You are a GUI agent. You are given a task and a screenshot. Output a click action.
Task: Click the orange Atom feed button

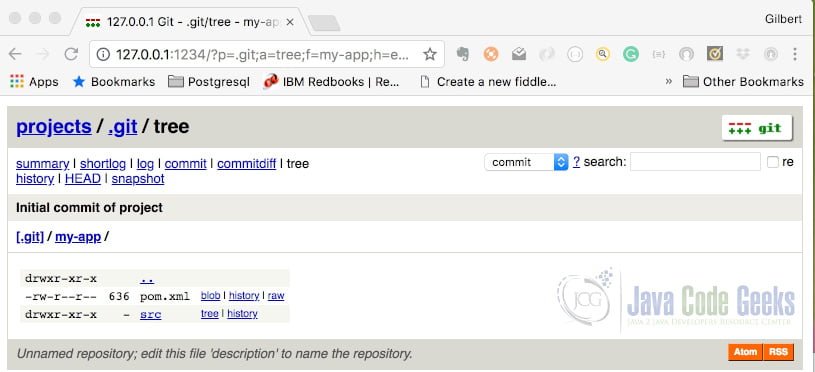coord(745,352)
